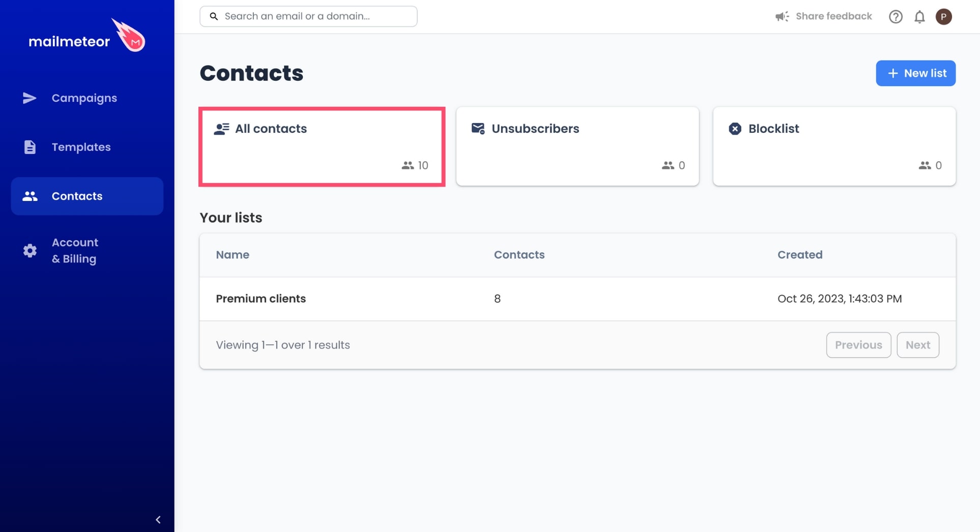Image resolution: width=980 pixels, height=532 pixels.
Task: Click the Campaigns paper plane icon
Action: pos(30,98)
